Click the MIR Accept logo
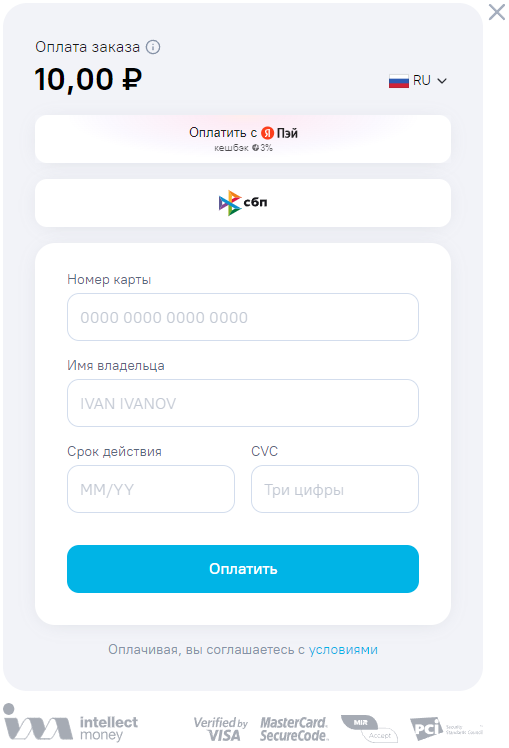 click(369, 728)
